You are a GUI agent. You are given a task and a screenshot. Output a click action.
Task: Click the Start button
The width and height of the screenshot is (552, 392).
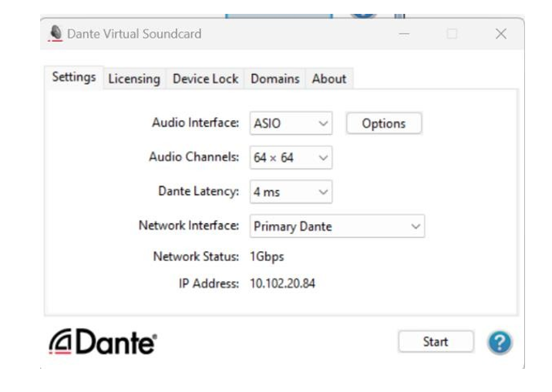click(436, 341)
